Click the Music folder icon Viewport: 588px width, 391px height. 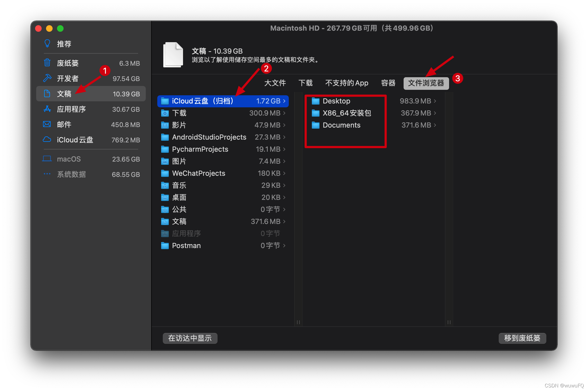[165, 185]
